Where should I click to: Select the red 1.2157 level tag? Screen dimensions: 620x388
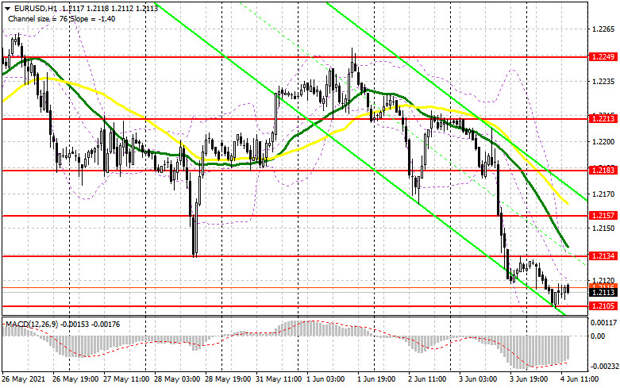(x=603, y=216)
